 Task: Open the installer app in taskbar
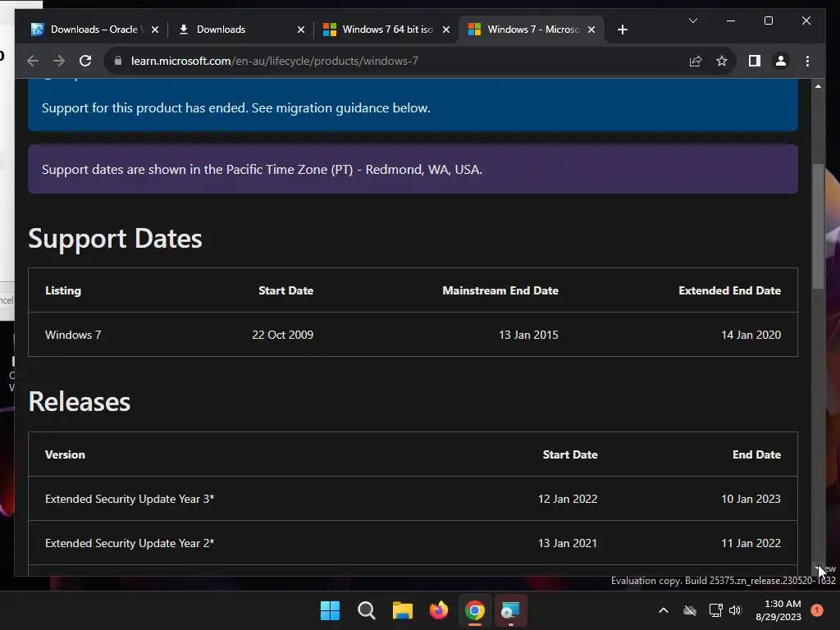(x=510, y=610)
